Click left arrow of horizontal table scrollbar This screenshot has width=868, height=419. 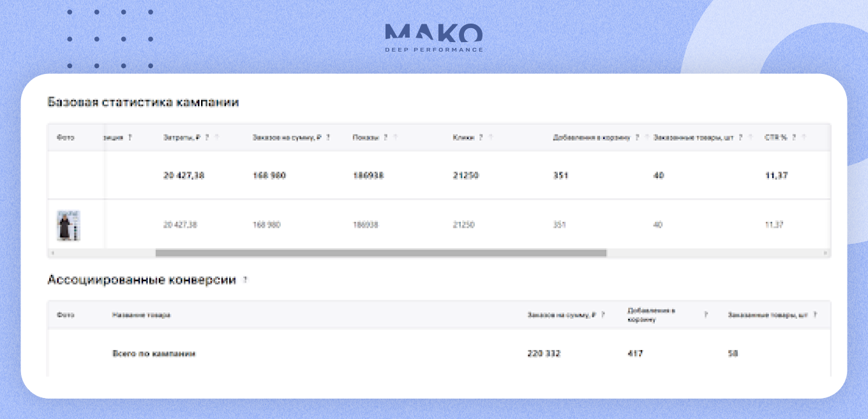(52, 253)
